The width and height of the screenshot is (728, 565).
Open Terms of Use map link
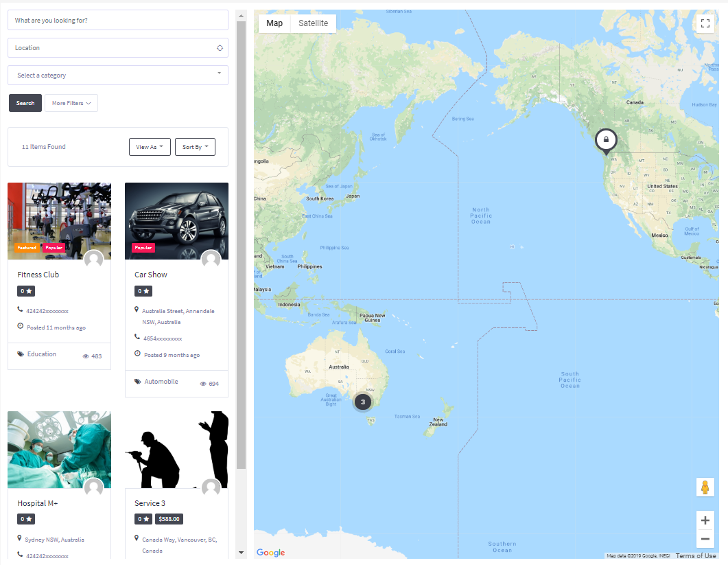click(x=696, y=555)
